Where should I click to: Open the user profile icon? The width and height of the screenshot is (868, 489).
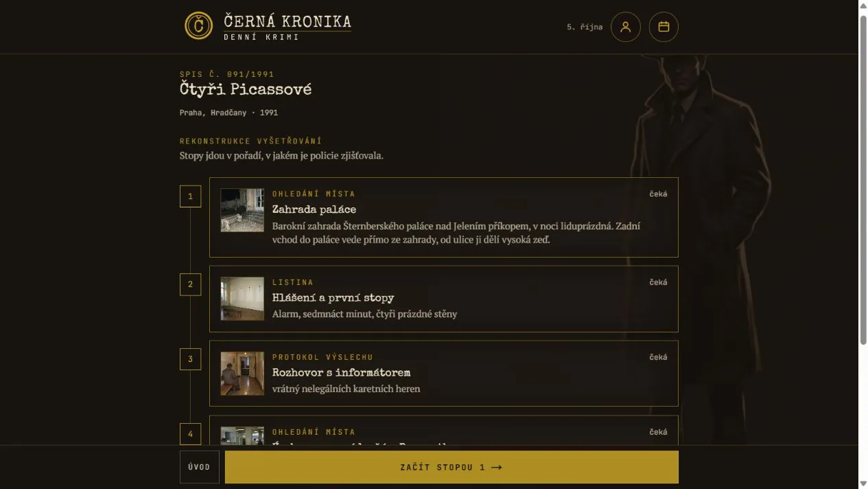click(x=626, y=27)
